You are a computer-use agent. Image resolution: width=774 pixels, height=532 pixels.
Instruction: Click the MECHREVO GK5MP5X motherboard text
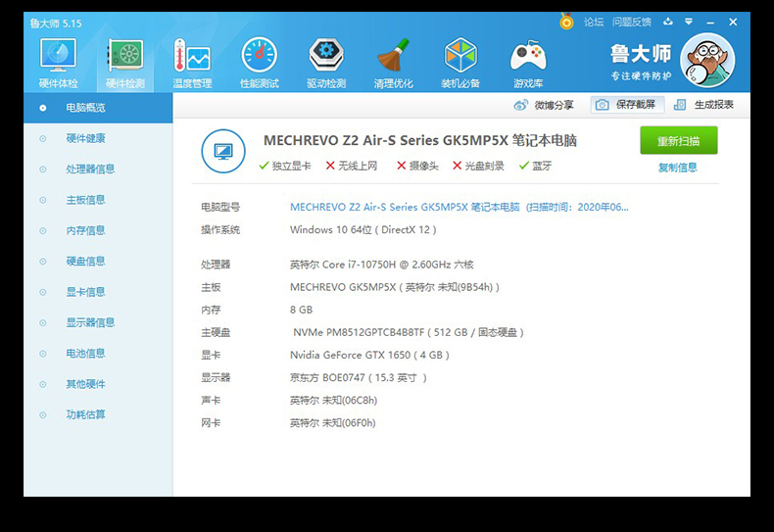coord(395,287)
